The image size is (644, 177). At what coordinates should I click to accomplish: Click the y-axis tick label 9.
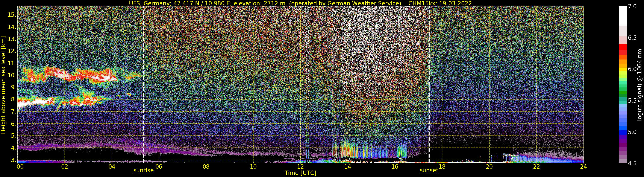pyautogui.click(x=14, y=87)
